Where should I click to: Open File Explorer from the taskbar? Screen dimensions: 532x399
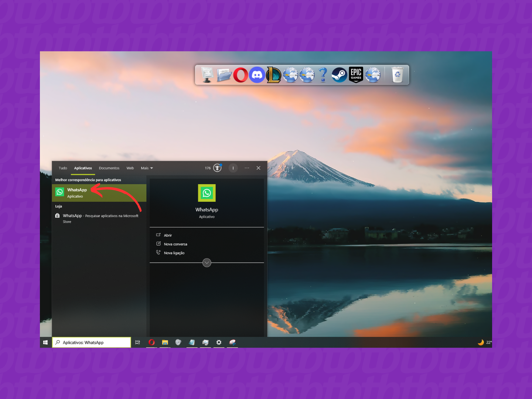click(x=165, y=342)
